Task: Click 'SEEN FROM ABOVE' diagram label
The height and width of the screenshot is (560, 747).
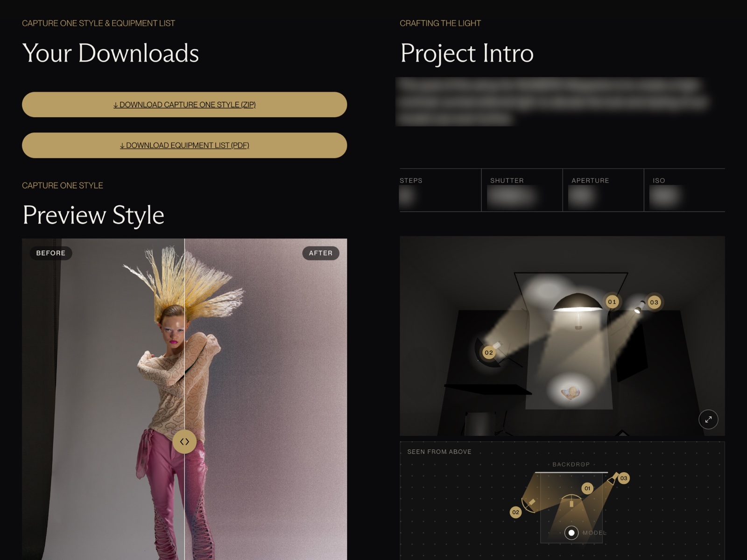Action: [x=439, y=452]
